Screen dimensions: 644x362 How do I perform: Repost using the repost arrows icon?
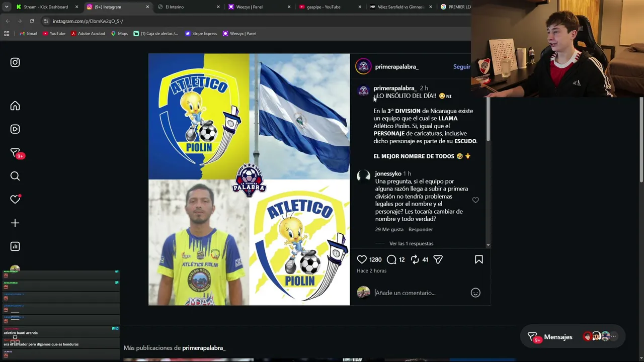tap(415, 259)
